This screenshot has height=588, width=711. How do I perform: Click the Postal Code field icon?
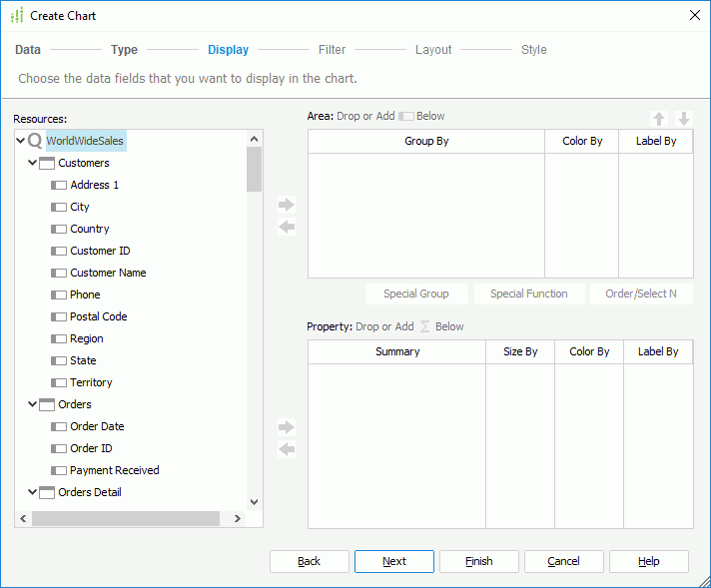click(x=59, y=316)
